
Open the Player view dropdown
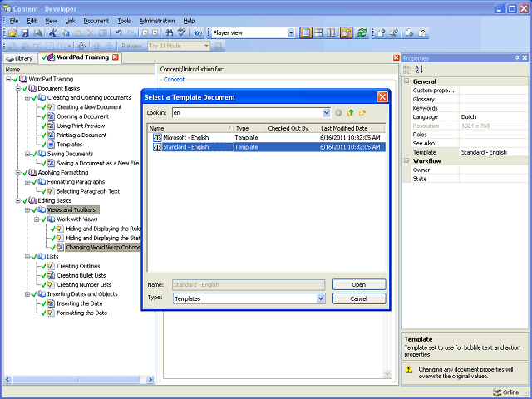(291, 33)
